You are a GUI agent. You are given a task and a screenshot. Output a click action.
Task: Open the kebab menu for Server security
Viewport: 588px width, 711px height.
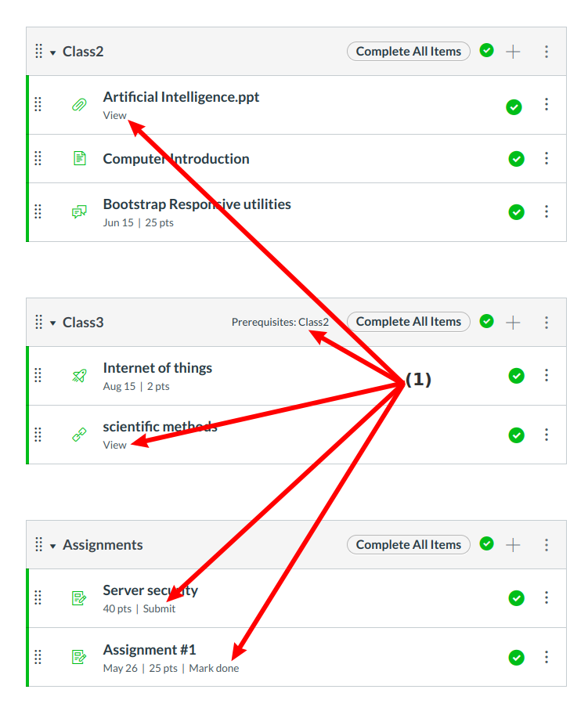547,598
